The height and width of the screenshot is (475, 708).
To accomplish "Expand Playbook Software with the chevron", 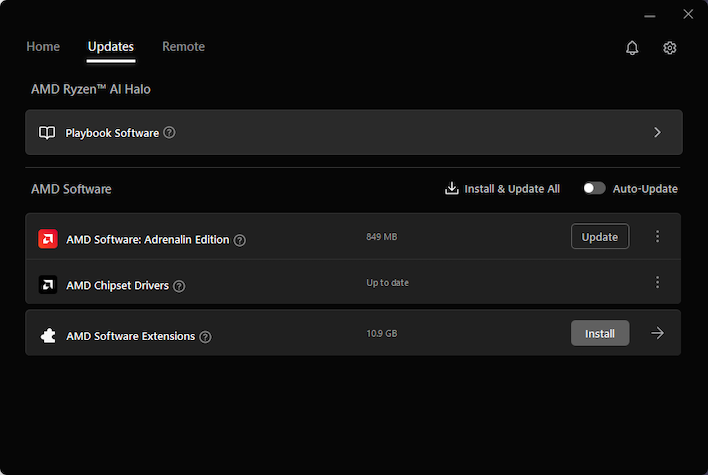I will click(657, 132).
